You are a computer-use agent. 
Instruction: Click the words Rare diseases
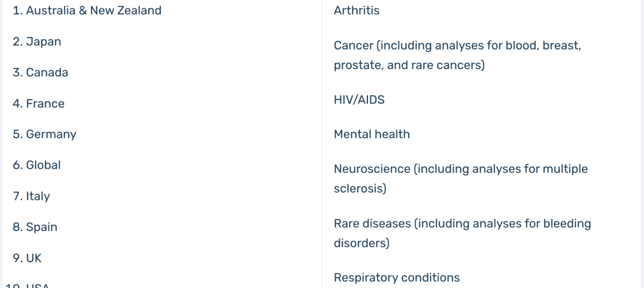point(372,223)
